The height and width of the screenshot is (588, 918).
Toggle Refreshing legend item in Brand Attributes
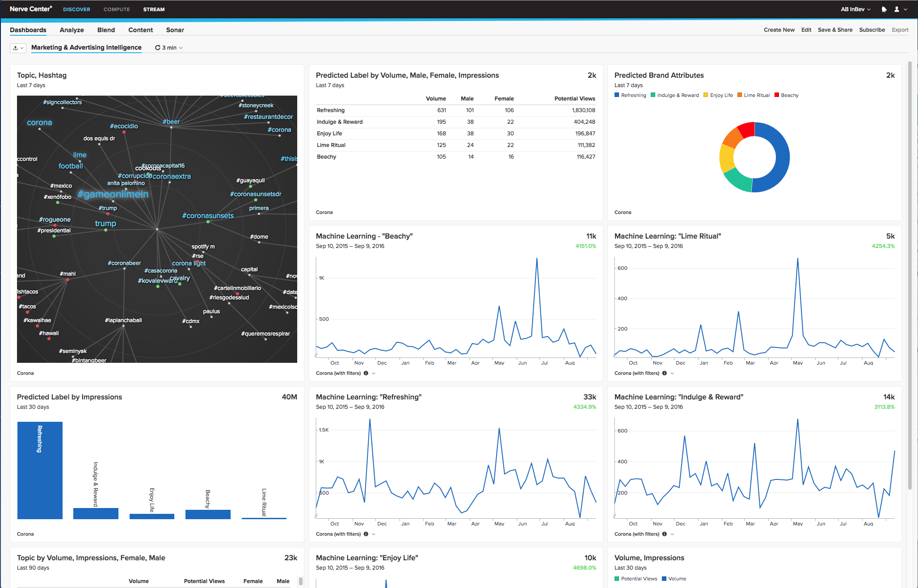tap(630, 95)
